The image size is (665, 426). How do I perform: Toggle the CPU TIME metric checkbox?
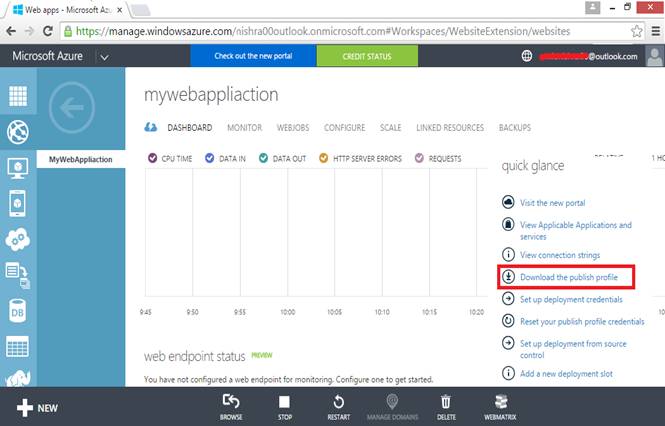pos(153,158)
